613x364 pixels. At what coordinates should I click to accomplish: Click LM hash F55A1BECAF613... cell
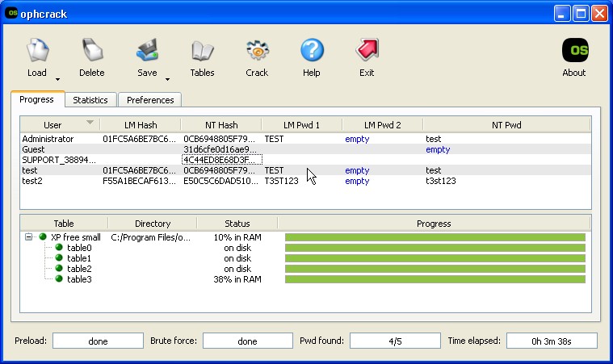click(x=139, y=182)
